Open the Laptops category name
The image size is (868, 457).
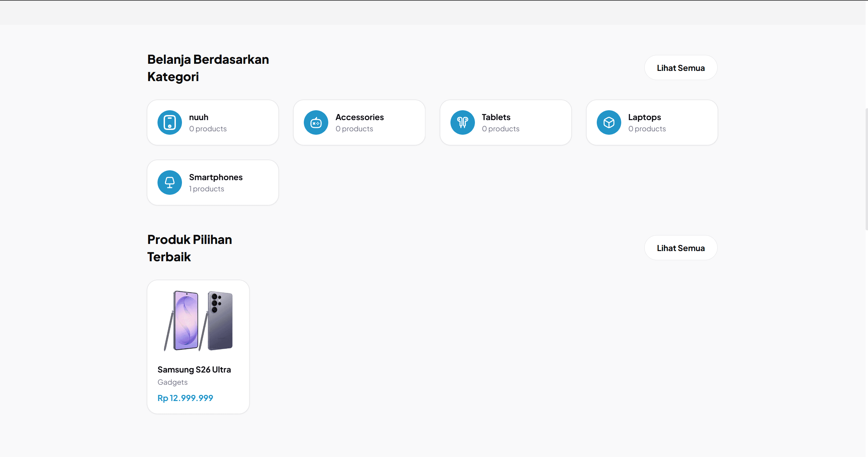pos(644,117)
